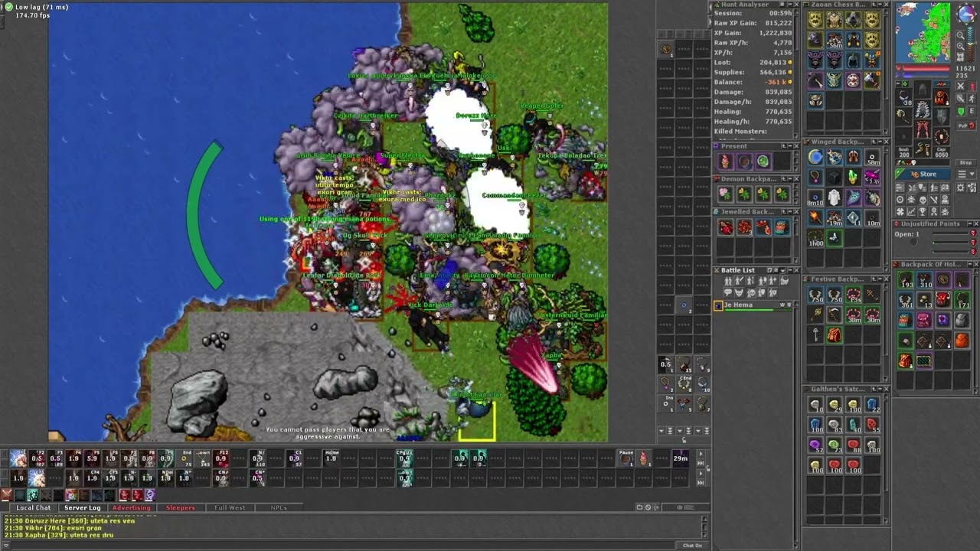
Task: Collapse the Demon Backpack panel
Action: [790, 179]
